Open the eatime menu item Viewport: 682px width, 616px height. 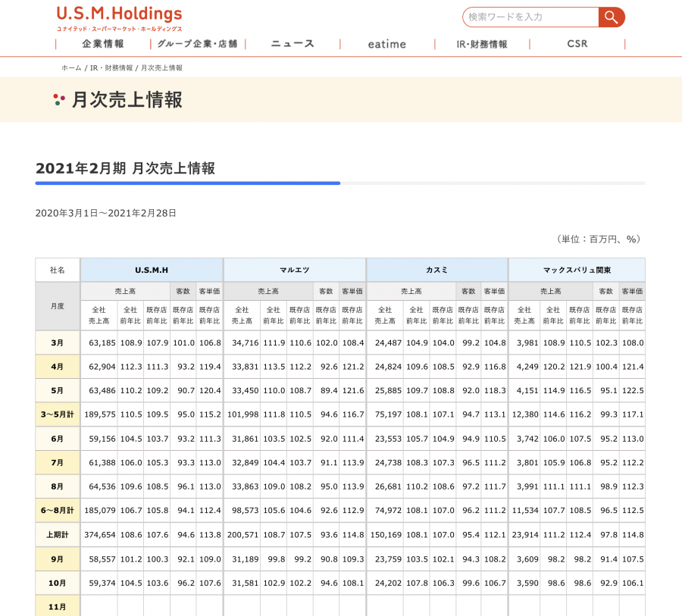tap(387, 44)
